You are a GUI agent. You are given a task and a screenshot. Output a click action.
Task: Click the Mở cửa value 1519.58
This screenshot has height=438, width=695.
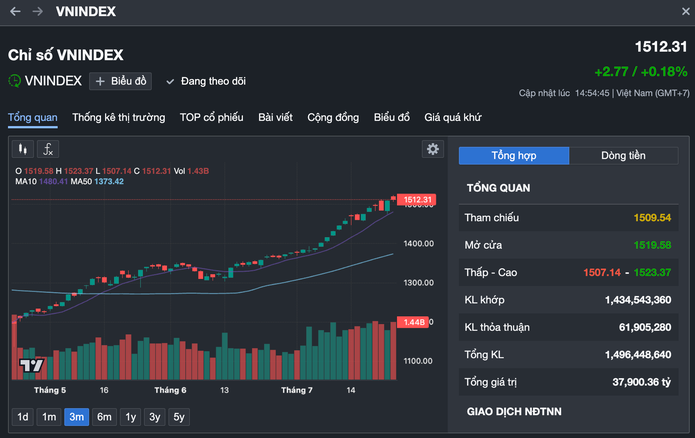pyautogui.click(x=652, y=245)
